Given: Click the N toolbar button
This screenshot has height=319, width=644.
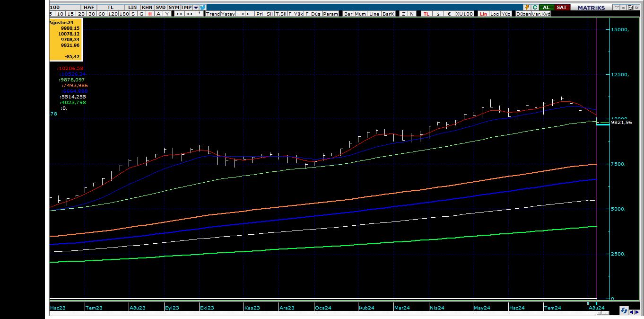Looking at the screenshot, I should (x=412, y=14).
